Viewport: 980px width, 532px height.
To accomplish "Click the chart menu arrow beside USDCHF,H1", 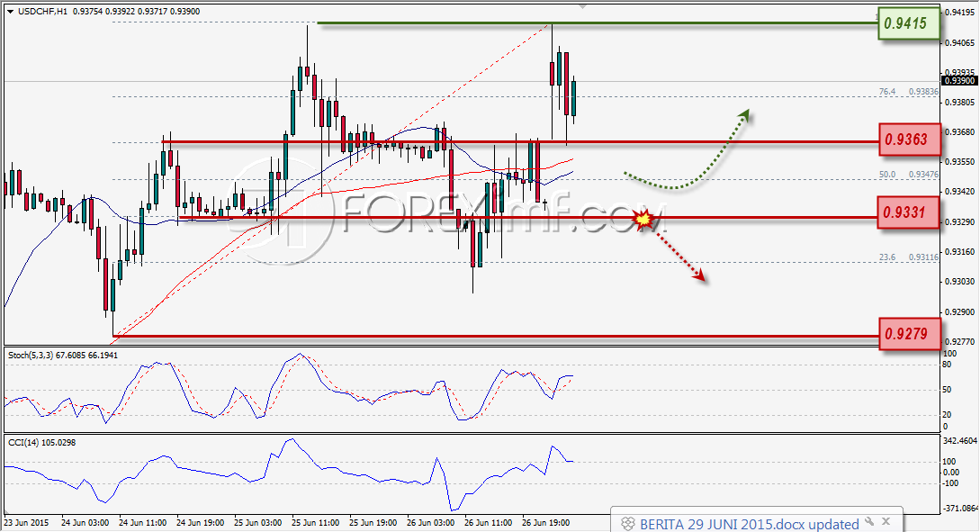I will [x=11, y=12].
